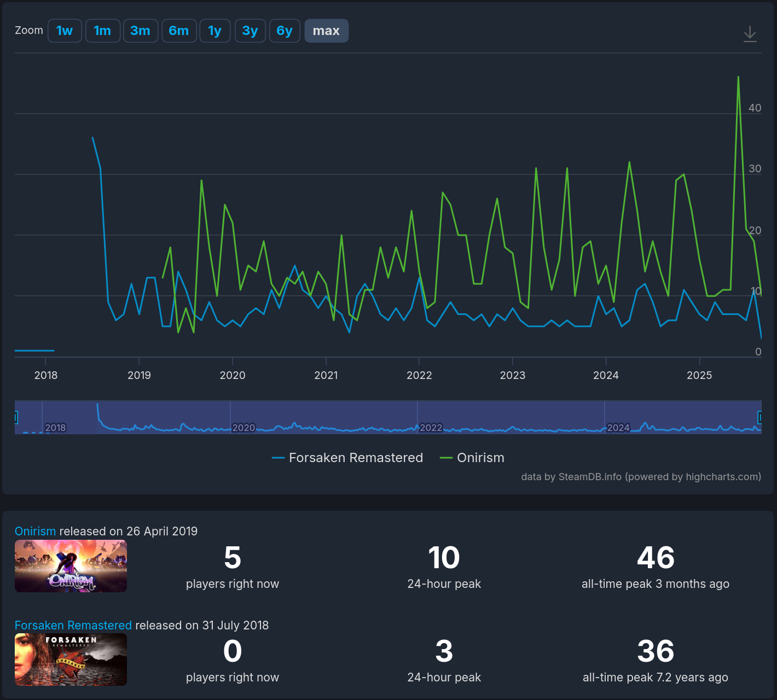
Task: Click the 2018 label in the navigator timeline
Action: coord(55,428)
